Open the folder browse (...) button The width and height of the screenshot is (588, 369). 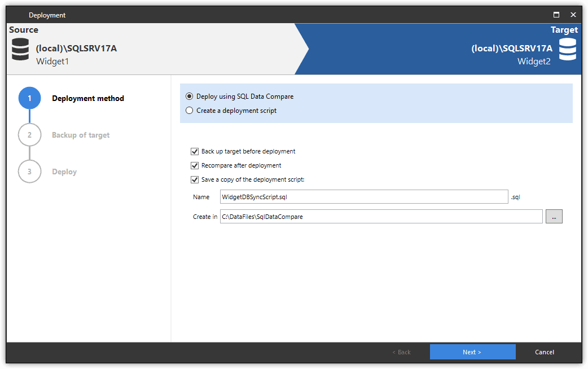coord(554,216)
